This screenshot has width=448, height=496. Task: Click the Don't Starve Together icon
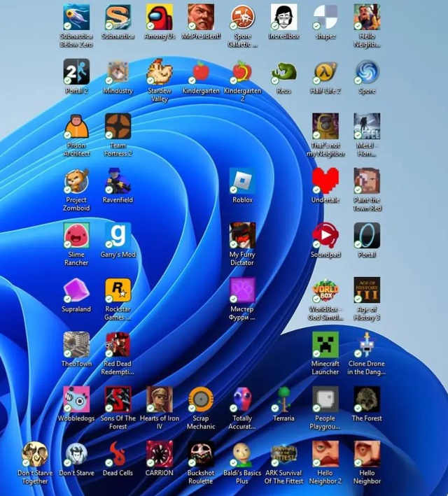35,454
